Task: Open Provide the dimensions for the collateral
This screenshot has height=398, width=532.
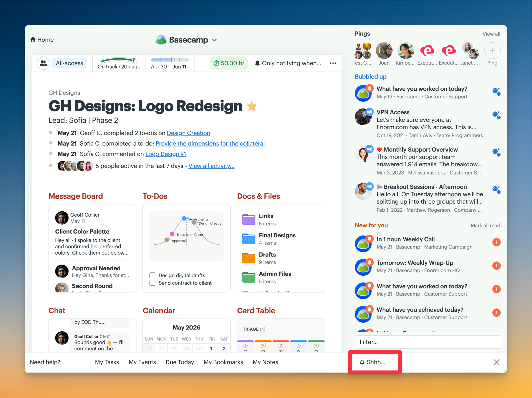Action: tap(210, 143)
